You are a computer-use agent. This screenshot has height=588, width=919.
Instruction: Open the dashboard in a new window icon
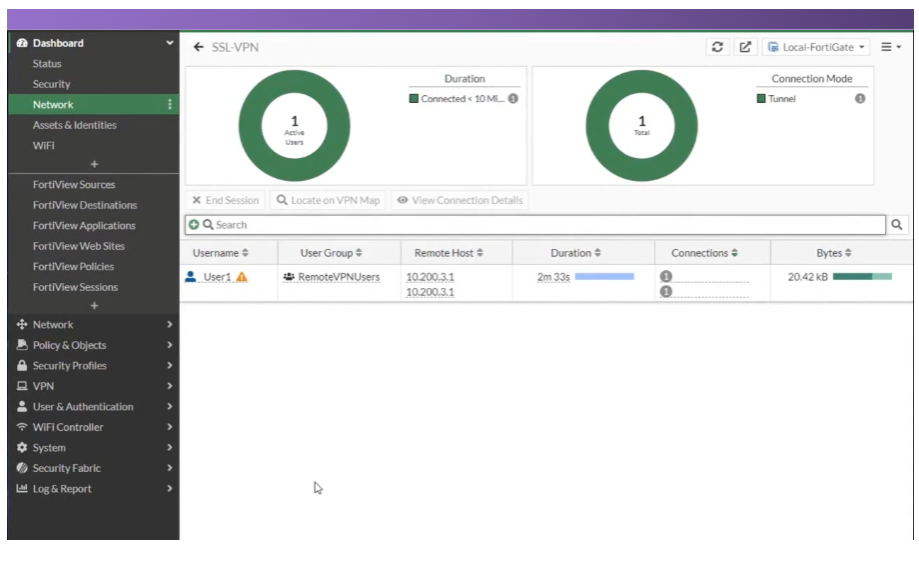pos(744,46)
